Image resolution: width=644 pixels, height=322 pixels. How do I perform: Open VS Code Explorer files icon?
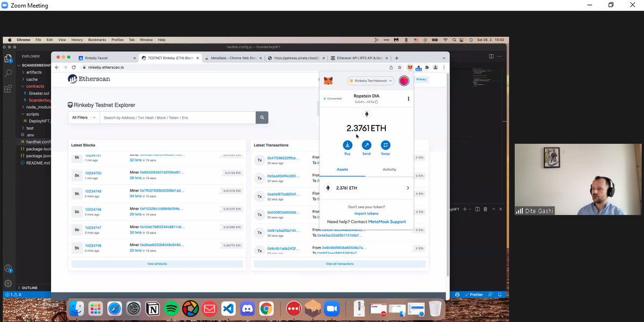pyautogui.click(x=8, y=58)
